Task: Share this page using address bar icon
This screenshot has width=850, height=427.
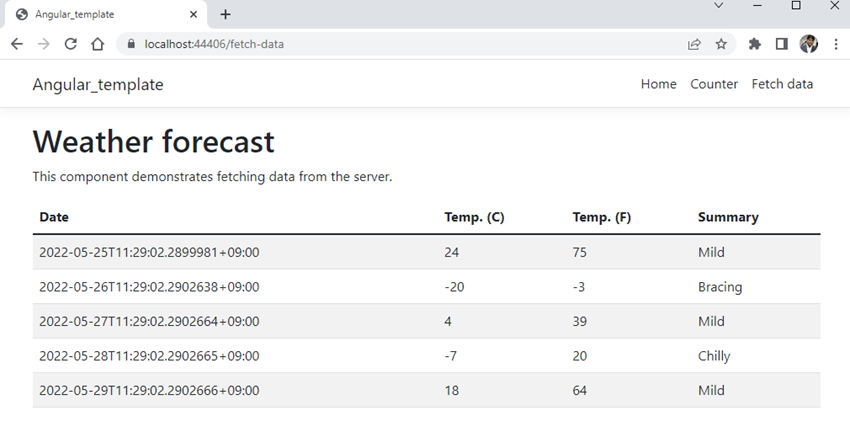Action: (694, 44)
